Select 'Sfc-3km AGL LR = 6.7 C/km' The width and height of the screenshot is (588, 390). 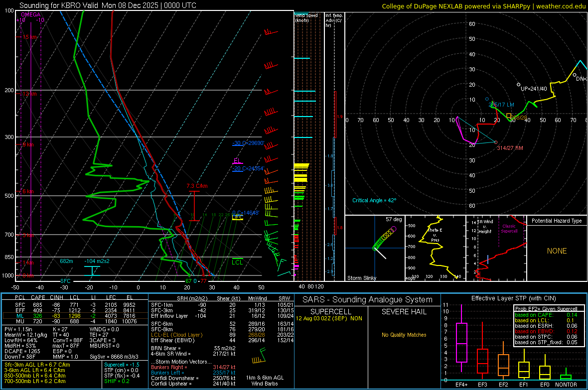tap(37, 365)
